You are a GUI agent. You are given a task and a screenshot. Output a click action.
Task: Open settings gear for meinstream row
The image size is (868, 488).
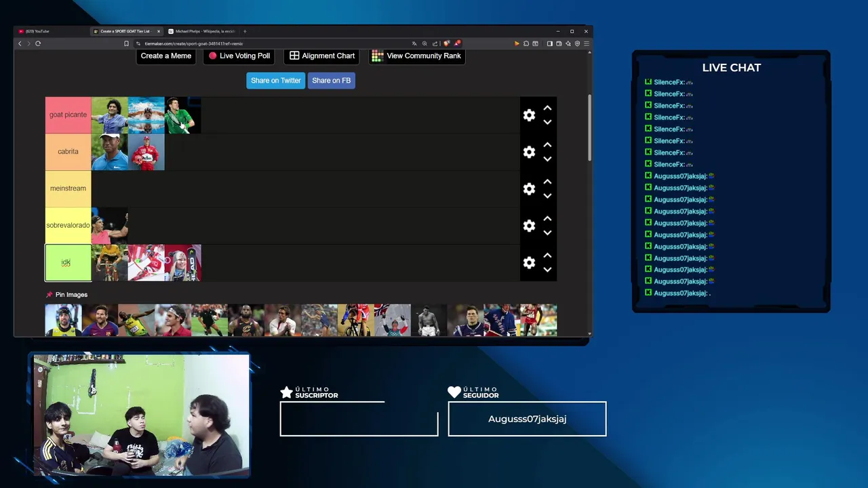529,189
